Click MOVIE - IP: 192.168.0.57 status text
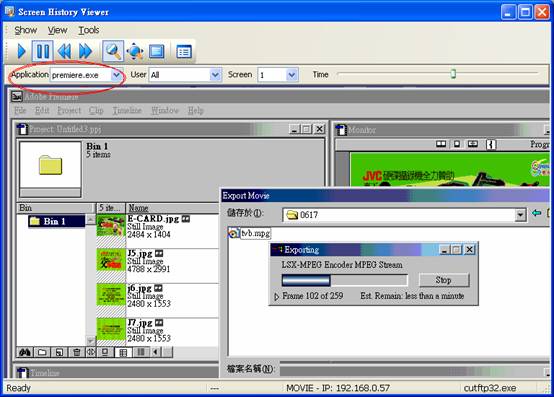The image size is (554, 397). pos(338,388)
